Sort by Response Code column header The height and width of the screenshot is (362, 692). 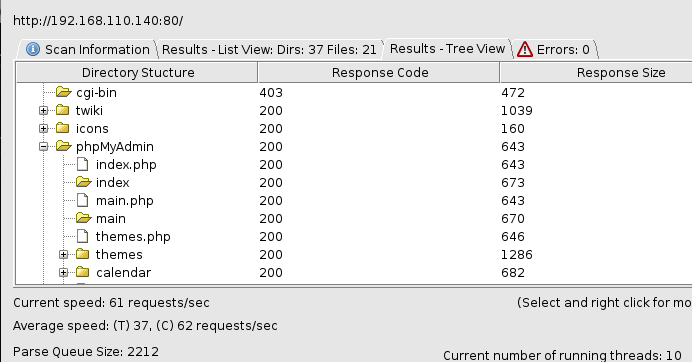(x=379, y=72)
